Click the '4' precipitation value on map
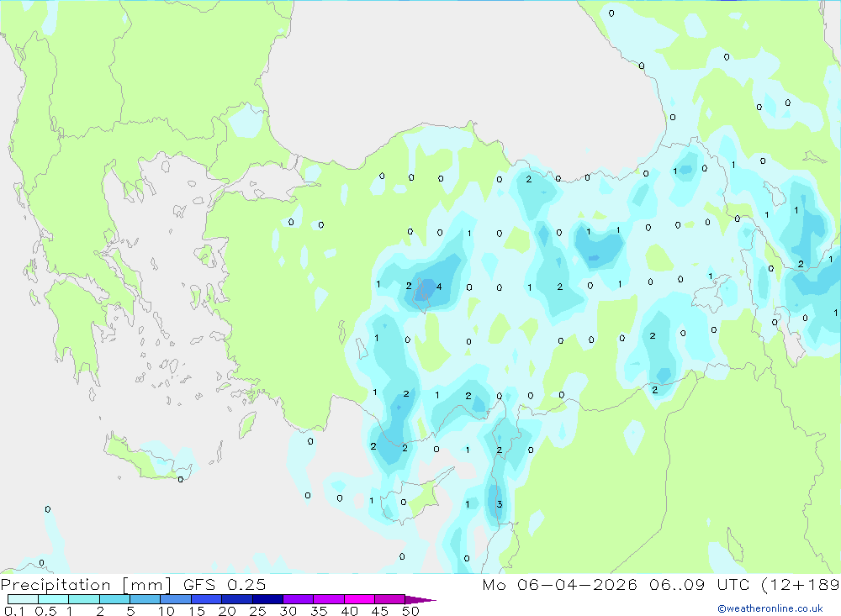841x616 pixels. coord(439,287)
